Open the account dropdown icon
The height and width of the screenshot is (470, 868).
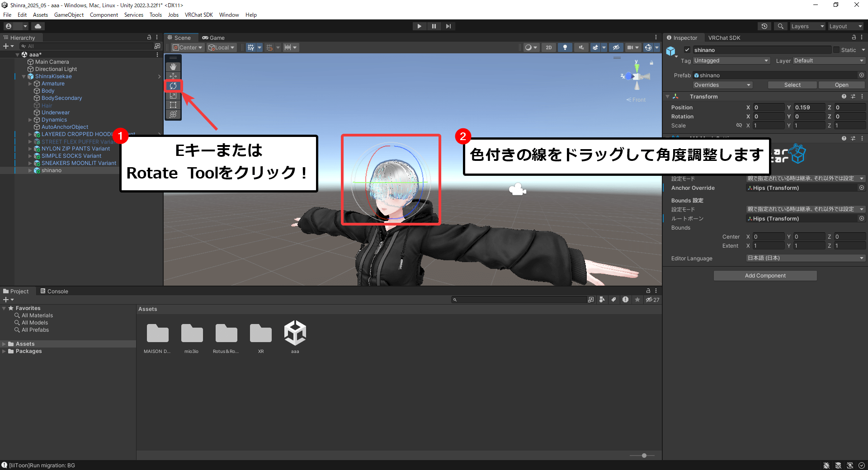point(16,26)
